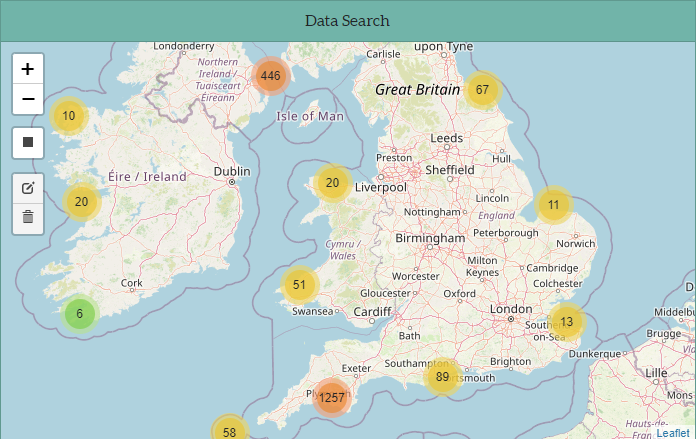Screen dimensions: 696x439
Task: Expand the cluster marked 58 at bottom
Action: (229, 431)
